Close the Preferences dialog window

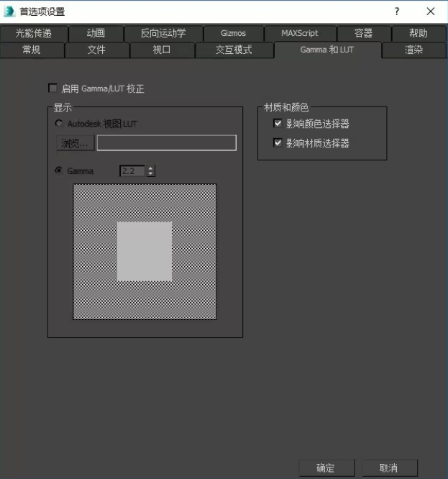point(431,12)
